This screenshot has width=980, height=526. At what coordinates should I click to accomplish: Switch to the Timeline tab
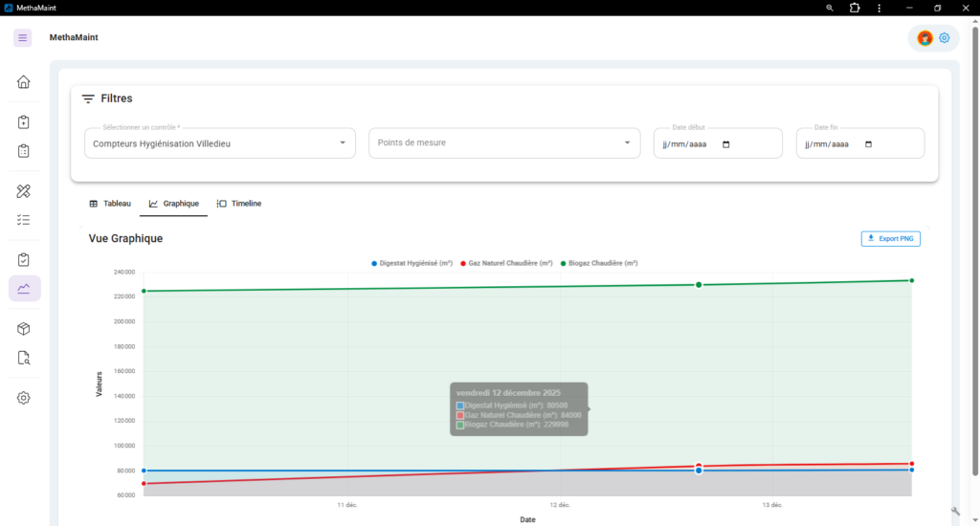(x=239, y=204)
